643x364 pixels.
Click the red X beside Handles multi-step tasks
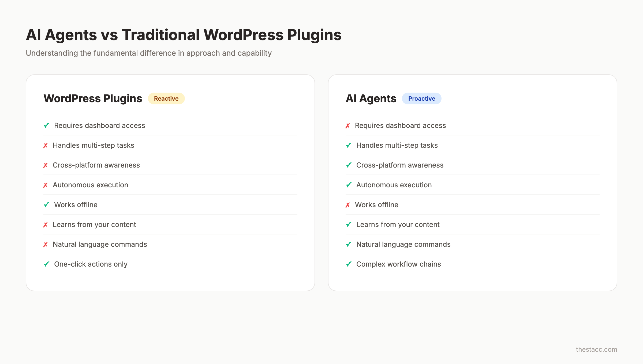(x=45, y=145)
